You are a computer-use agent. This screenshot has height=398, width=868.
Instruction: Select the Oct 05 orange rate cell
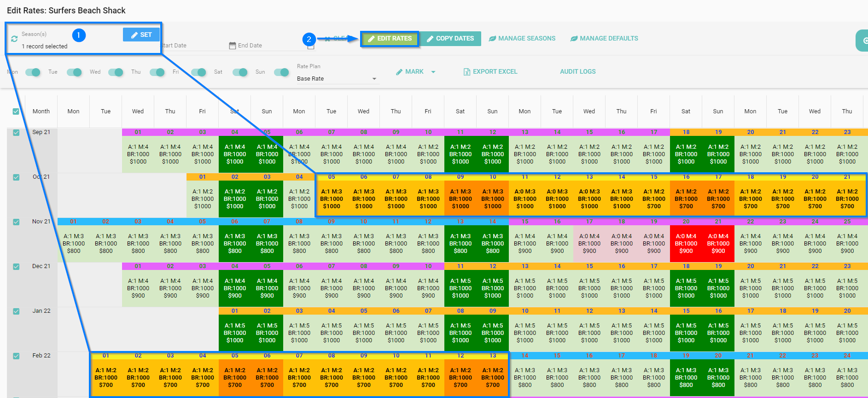coord(332,199)
